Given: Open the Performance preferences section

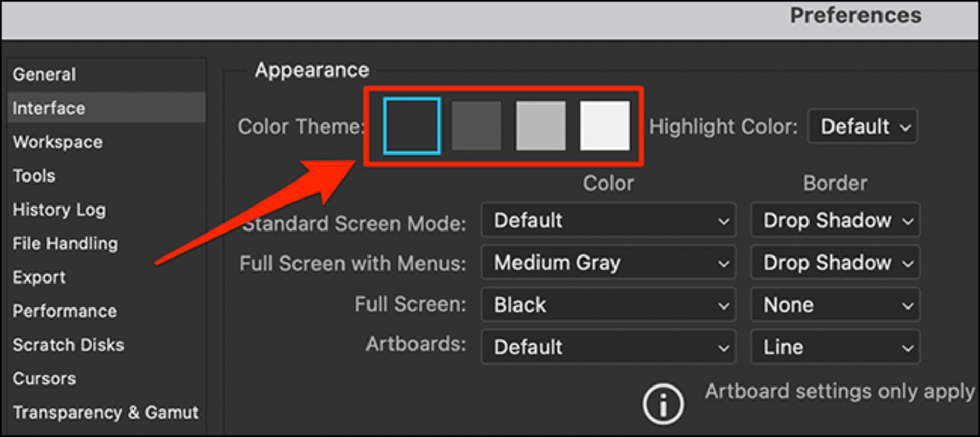Looking at the screenshot, I should (x=65, y=311).
